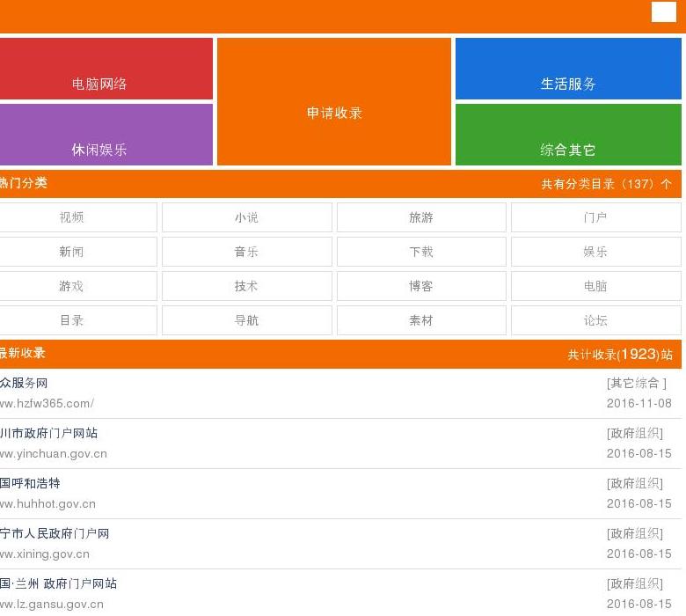This screenshot has width=686, height=616.
Task: Select the 目录 category
Action: point(78,320)
